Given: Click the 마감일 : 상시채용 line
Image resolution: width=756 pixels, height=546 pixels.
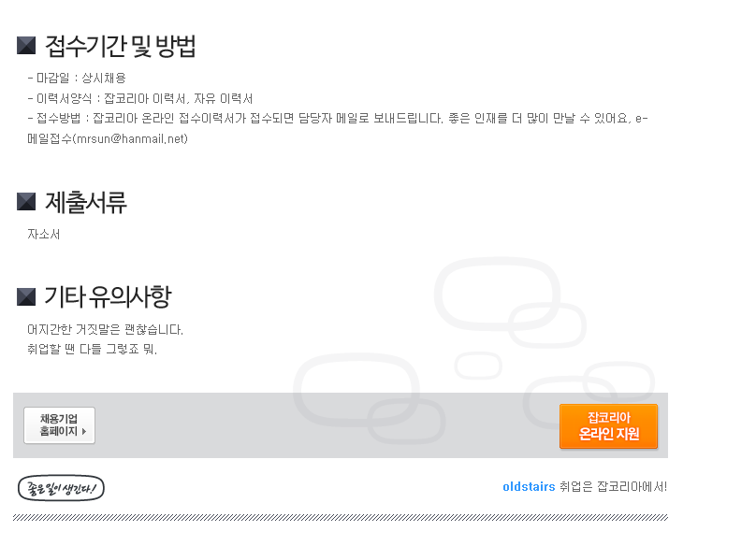Looking at the screenshot, I should click(x=77, y=79).
